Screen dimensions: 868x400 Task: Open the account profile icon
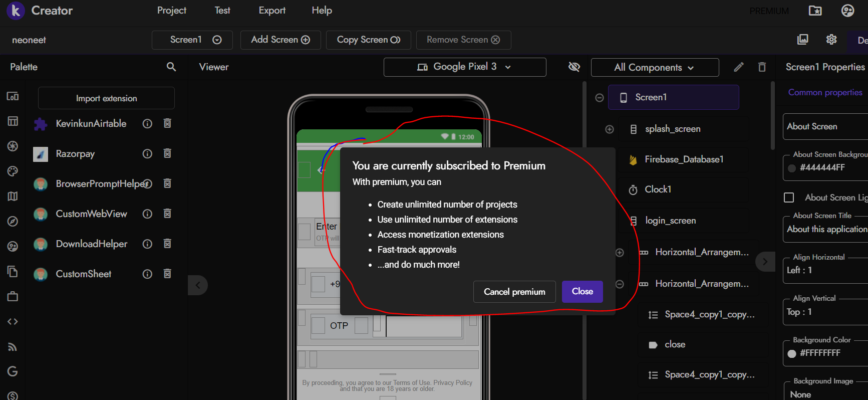[847, 11]
